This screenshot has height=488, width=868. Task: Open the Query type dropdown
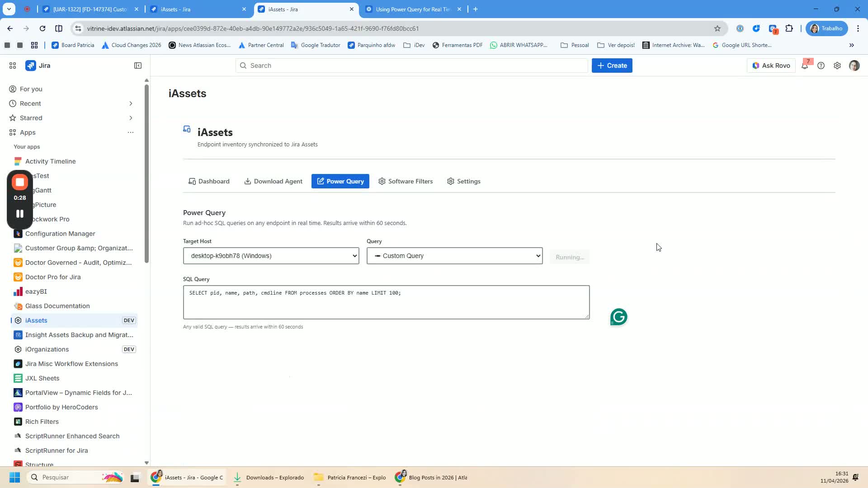[455, 256]
